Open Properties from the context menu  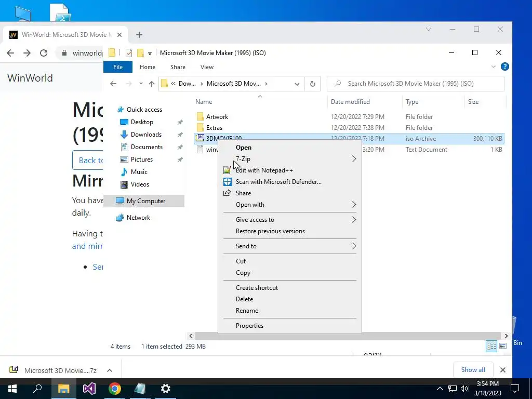290,325
